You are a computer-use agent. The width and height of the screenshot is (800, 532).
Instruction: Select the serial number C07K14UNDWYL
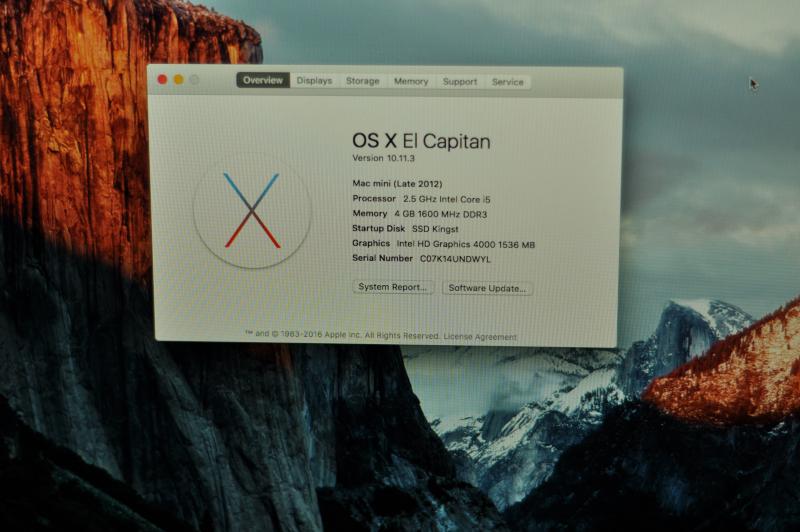point(455,259)
